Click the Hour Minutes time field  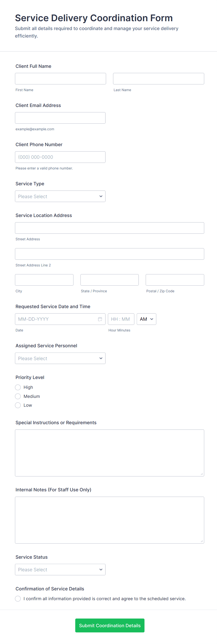[121, 319]
